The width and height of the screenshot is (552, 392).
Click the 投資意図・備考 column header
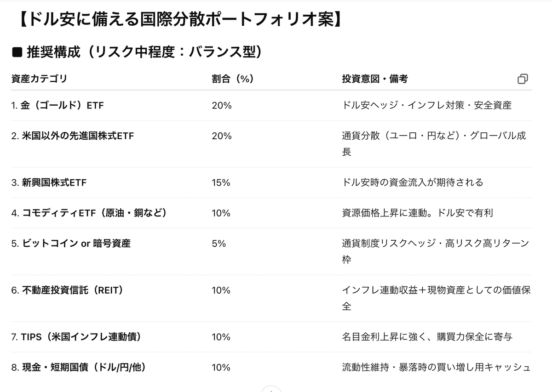pyautogui.click(x=374, y=79)
